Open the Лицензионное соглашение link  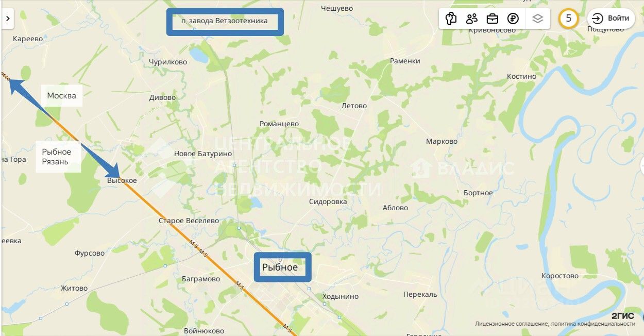[511, 324]
